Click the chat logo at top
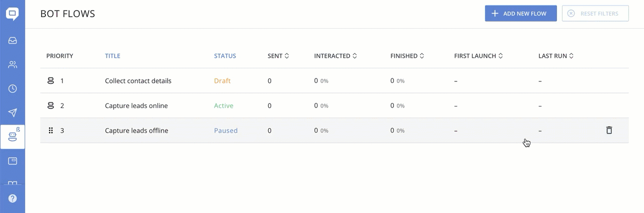This screenshot has width=644, height=213. [13, 14]
